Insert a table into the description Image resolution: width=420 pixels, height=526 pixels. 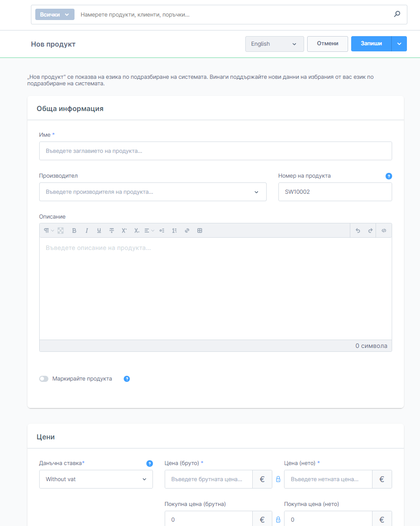200,231
